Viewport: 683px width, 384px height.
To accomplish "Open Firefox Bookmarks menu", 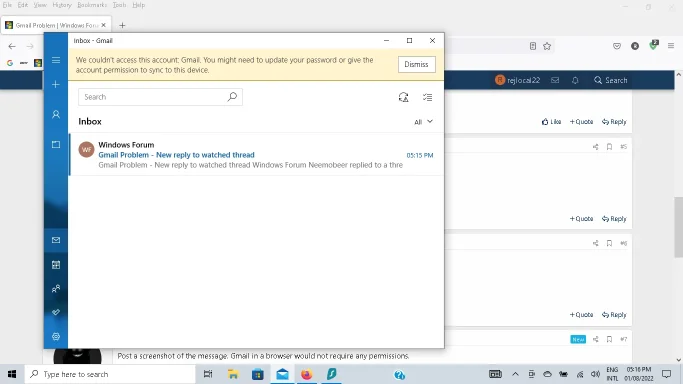I will click(x=92, y=5).
